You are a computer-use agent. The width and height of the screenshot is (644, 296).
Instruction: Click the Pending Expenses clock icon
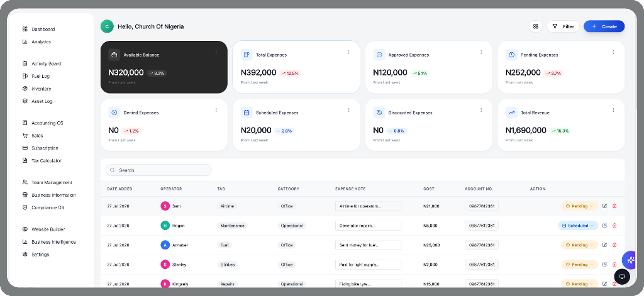pos(511,55)
